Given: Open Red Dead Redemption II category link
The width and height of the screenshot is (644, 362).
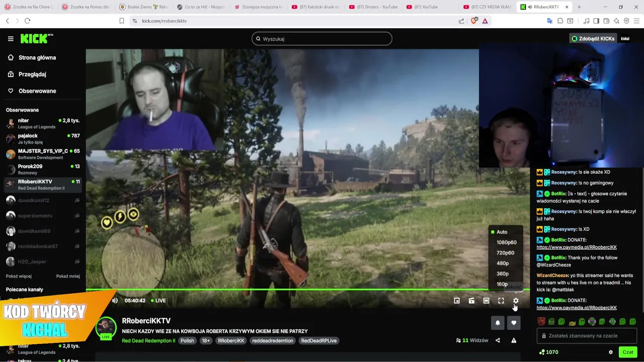Looking at the screenshot, I should [148, 340].
